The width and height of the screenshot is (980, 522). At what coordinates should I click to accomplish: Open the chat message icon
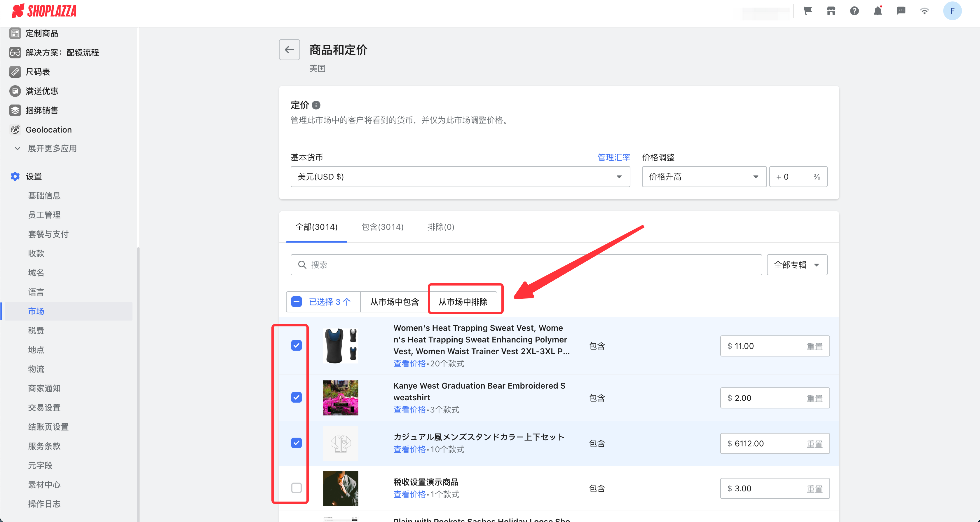(x=901, y=11)
